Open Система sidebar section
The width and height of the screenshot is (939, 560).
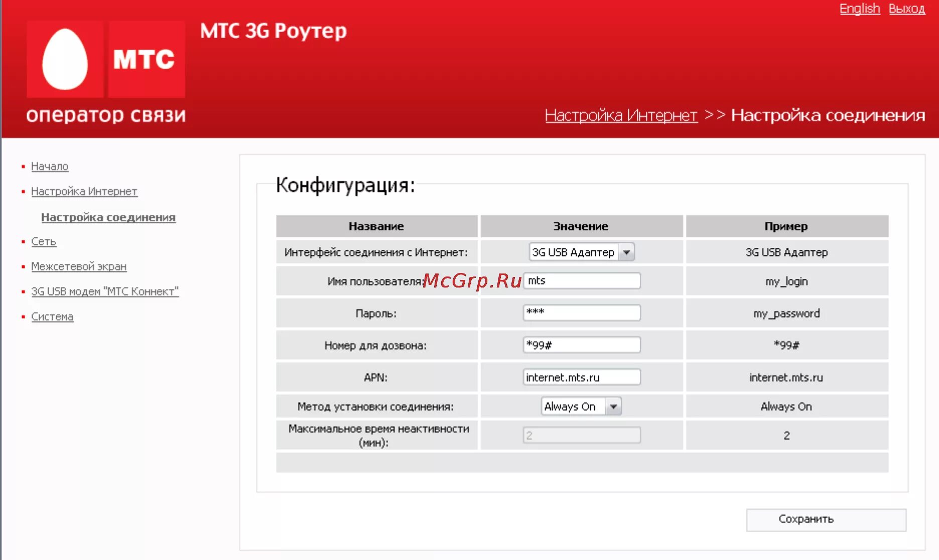pyautogui.click(x=52, y=317)
